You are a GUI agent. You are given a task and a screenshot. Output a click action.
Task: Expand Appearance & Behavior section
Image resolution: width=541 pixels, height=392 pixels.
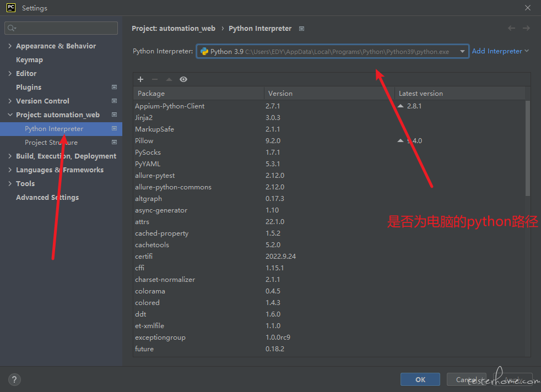pos(10,46)
